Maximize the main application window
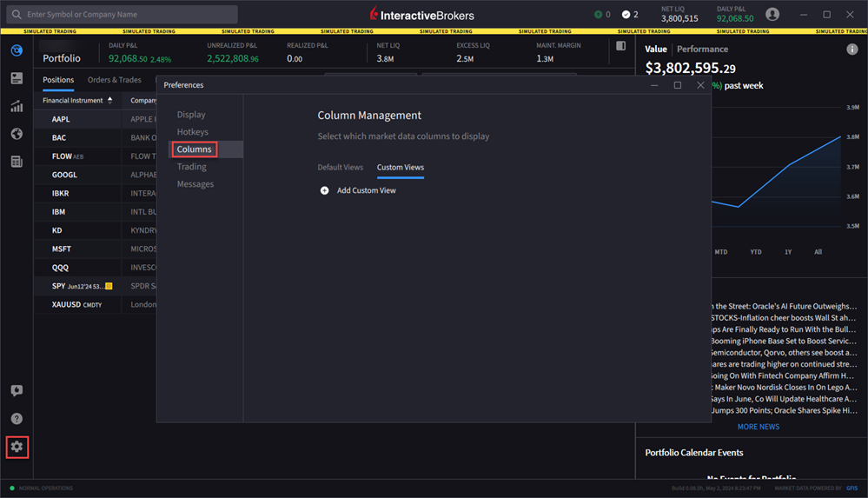Viewport: 868px width, 498px height. point(827,15)
